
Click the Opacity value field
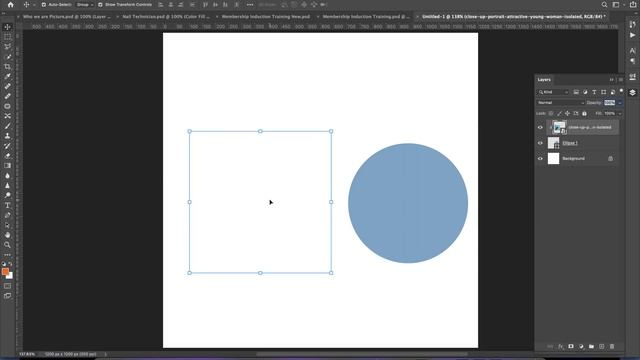point(609,103)
